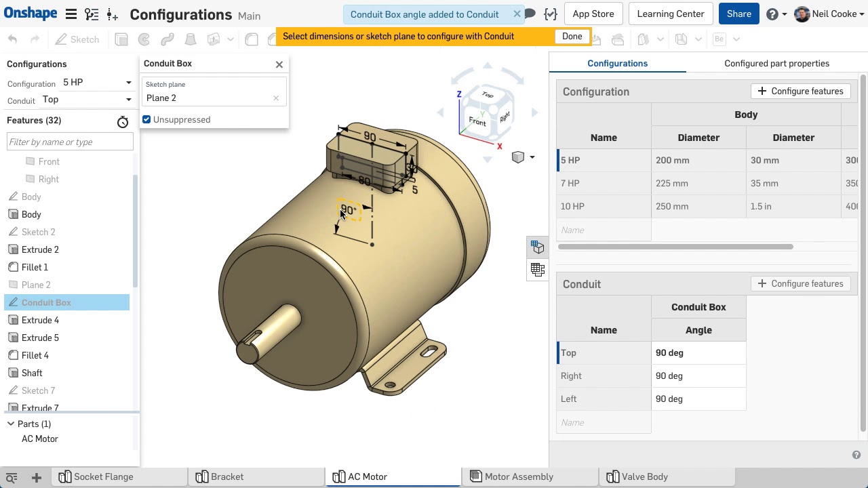
Task: Click the feature list vertical scrollbar
Action: point(135,230)
